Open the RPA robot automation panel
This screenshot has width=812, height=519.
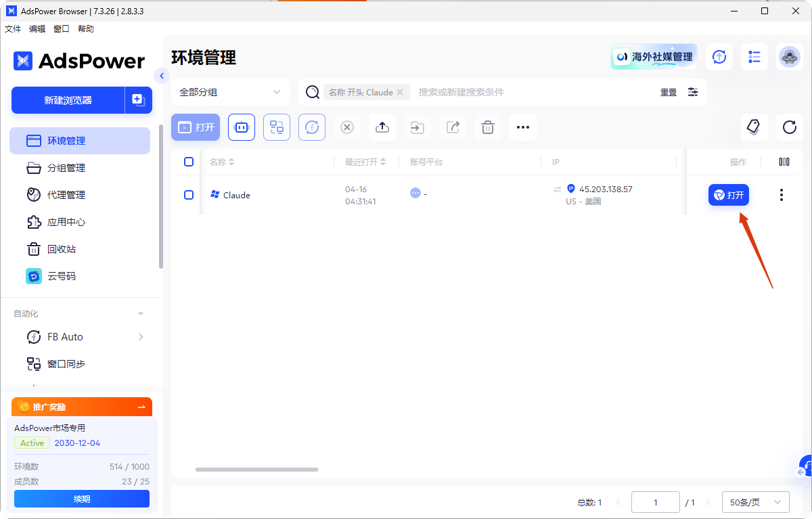[x=242, y=127]
